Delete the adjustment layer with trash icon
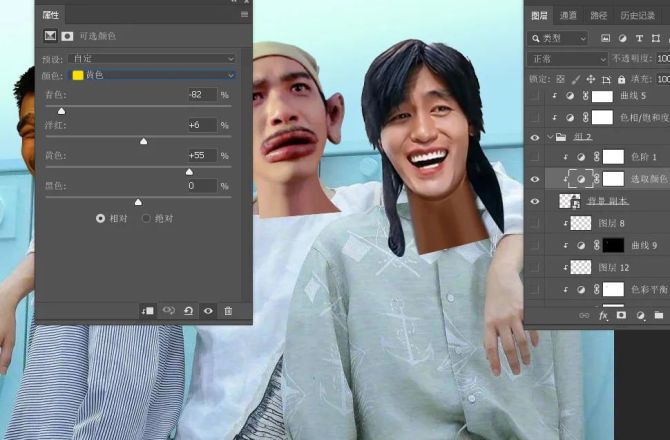The image size is (670, 440). 228,311
